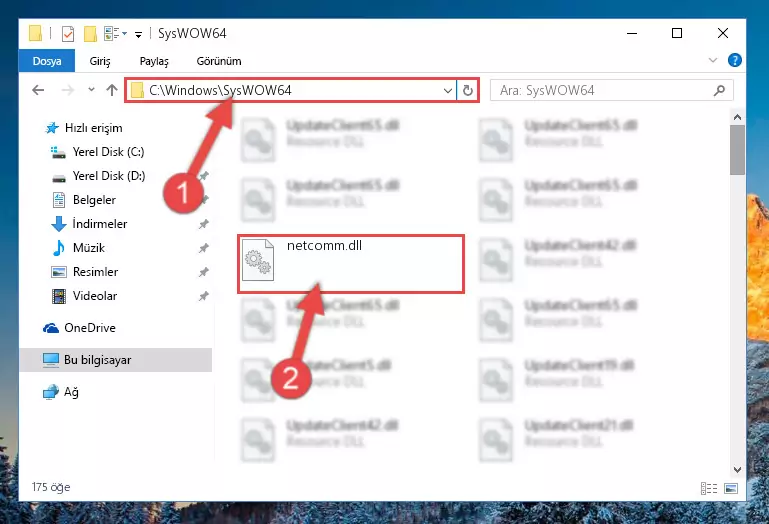Switch to details view icon in status bar

(709, 489)
